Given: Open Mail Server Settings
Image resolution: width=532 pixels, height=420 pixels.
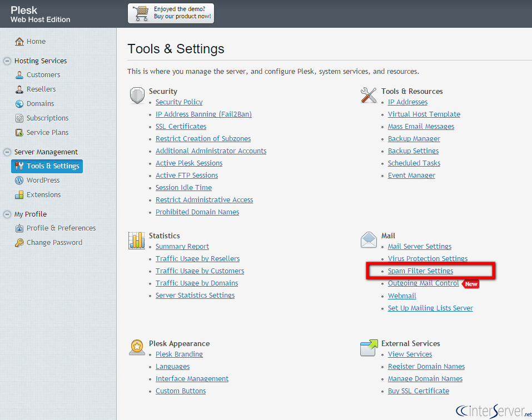Looking at the screenshot, I should coord(420,246).
